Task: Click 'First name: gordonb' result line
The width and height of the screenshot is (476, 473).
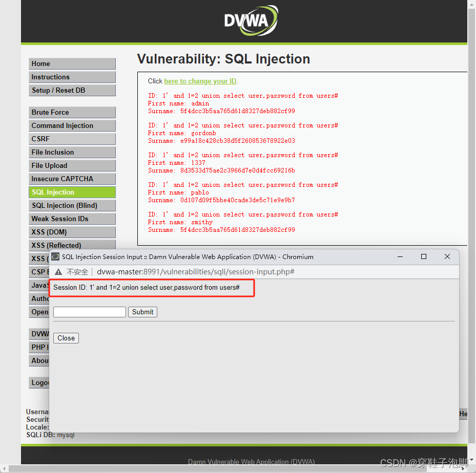Action: point(182,133)
